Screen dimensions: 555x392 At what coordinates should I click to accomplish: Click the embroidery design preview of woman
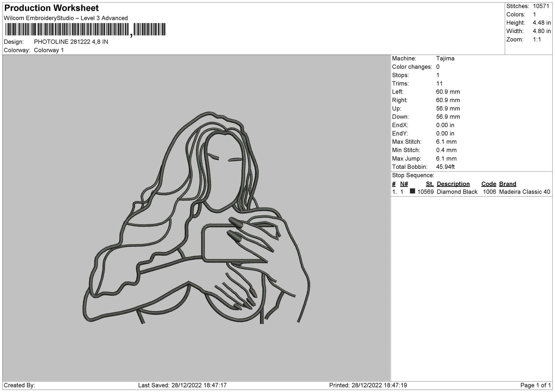[x=197, y=217]
